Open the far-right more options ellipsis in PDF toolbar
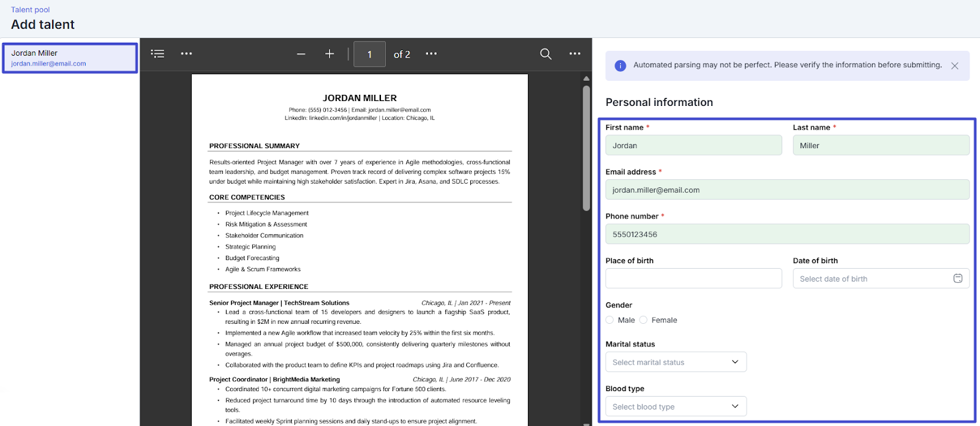The width and height of the screenshot is (980, 426). tap(575, 54)
